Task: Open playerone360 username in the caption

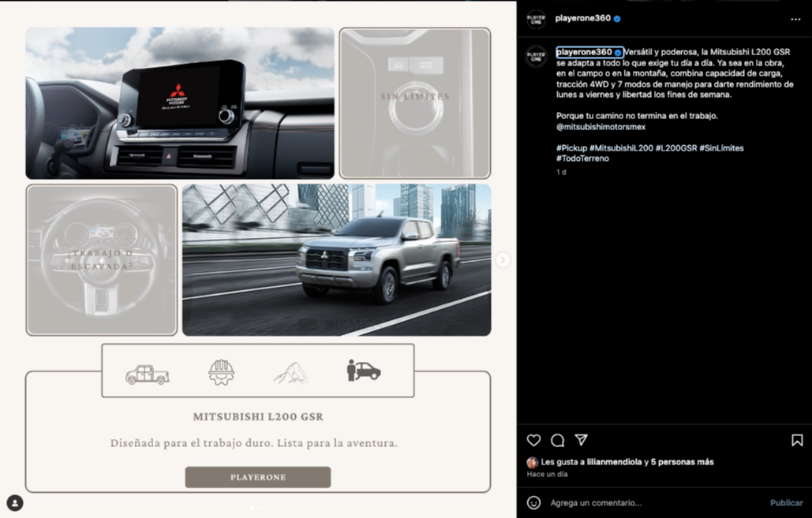Action: [584, 52]
